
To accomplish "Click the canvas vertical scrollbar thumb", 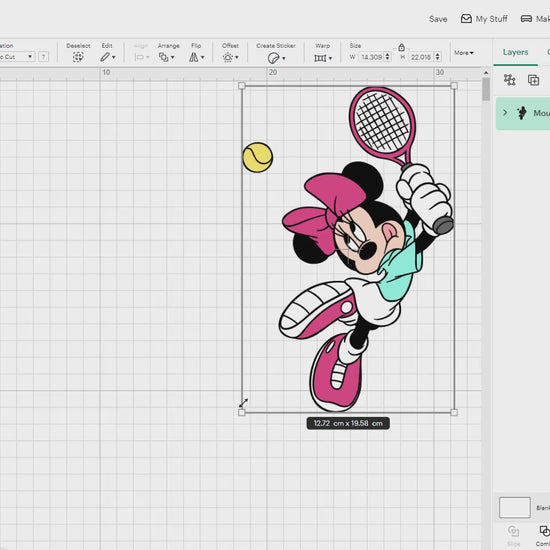I will point(486,89).
